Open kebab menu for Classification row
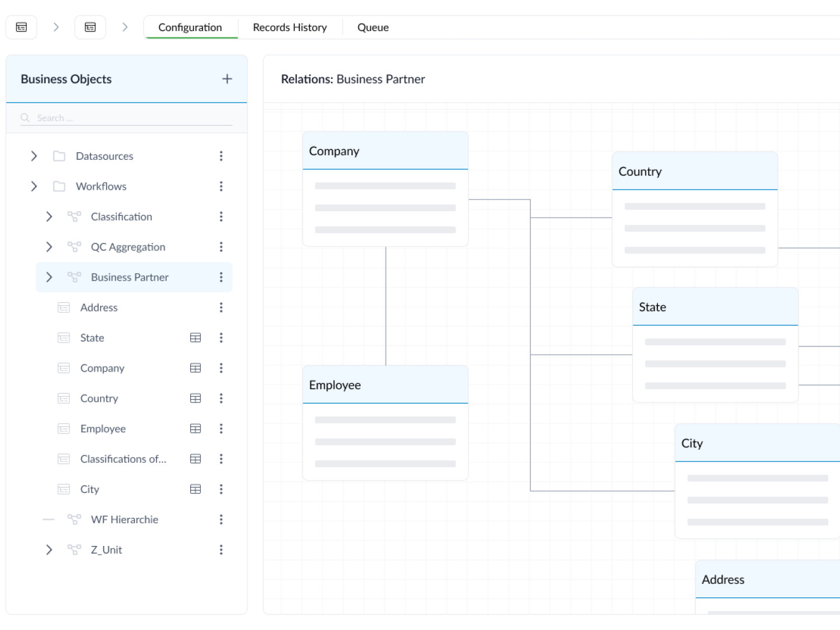 coord(221,216)
